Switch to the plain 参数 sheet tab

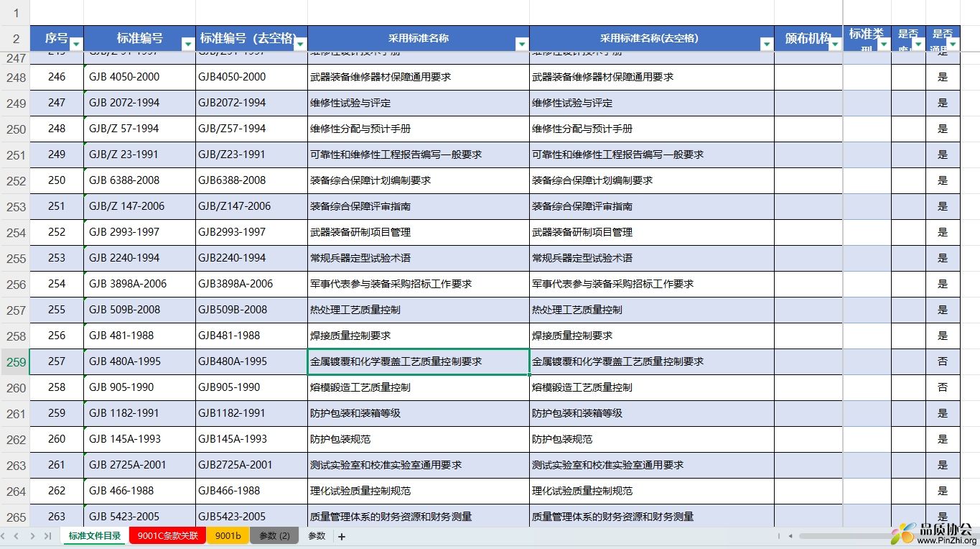click(317, 536)
